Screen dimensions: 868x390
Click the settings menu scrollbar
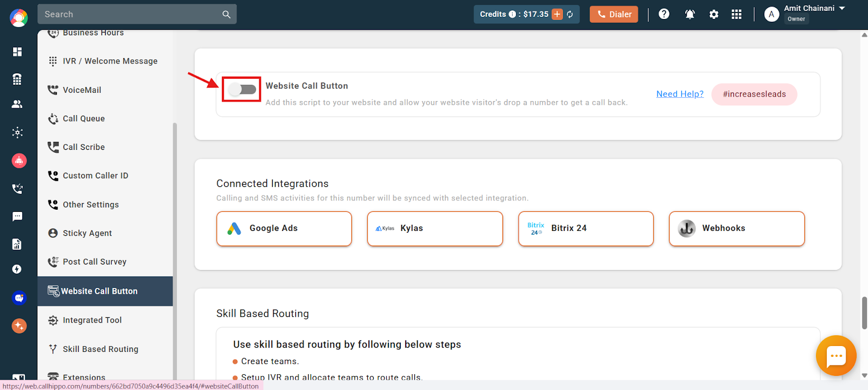[x=175, y=250]
